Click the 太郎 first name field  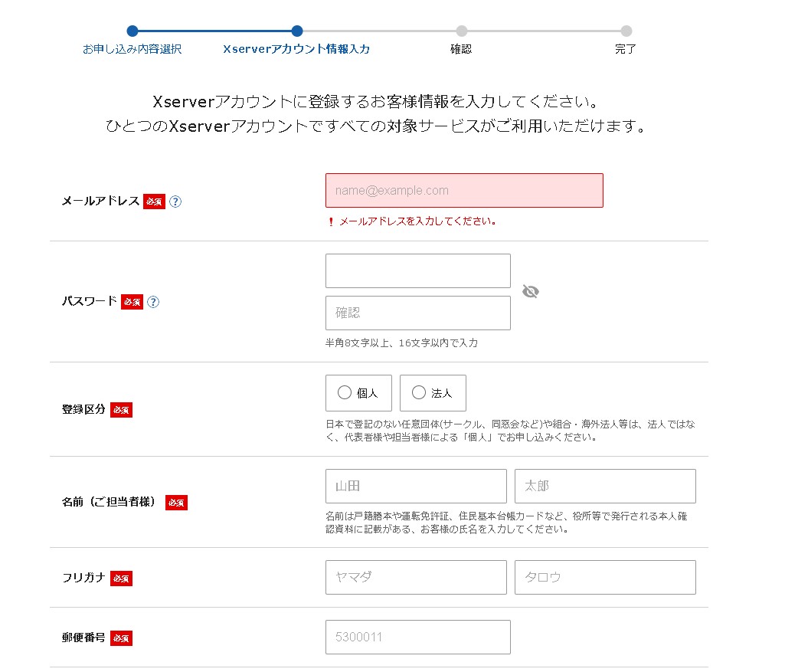[605, 487]
